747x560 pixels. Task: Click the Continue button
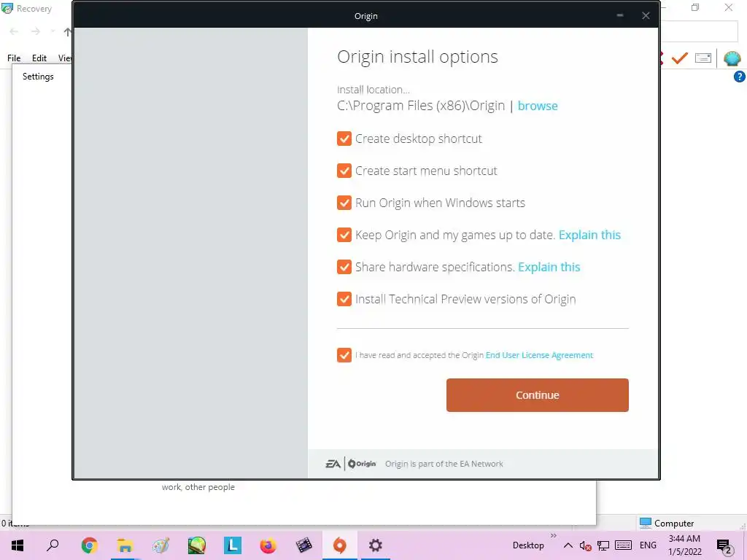[x=538, y=395]
